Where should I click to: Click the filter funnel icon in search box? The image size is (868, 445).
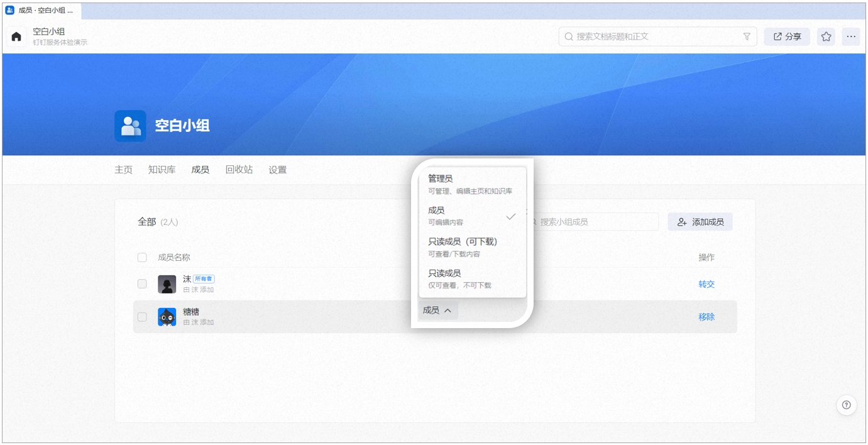click(x=747, y=36)
